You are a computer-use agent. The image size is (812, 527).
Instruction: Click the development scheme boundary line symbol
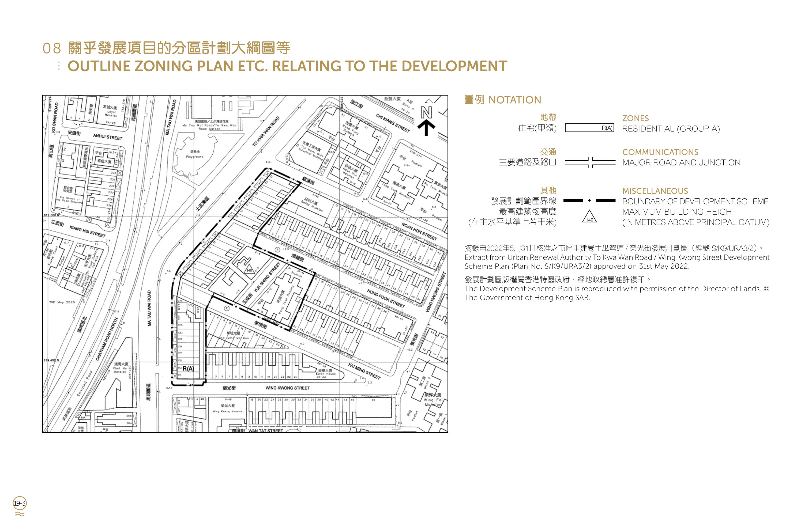589,200
